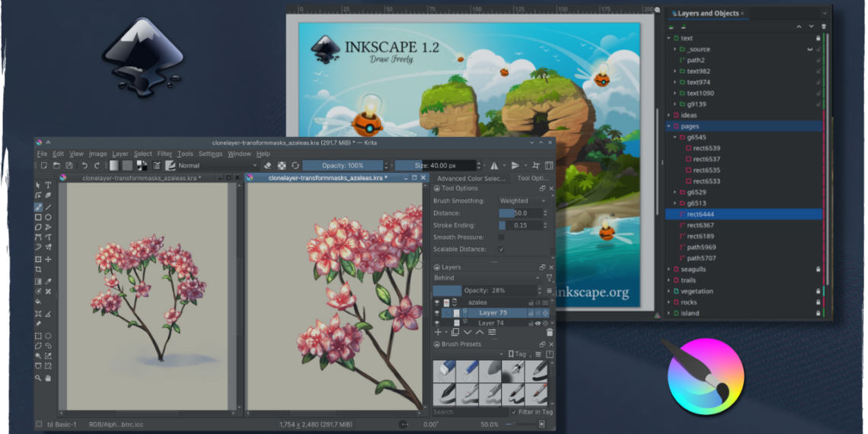
Task: Open the File menu in Krita
Action: [42, 154]
